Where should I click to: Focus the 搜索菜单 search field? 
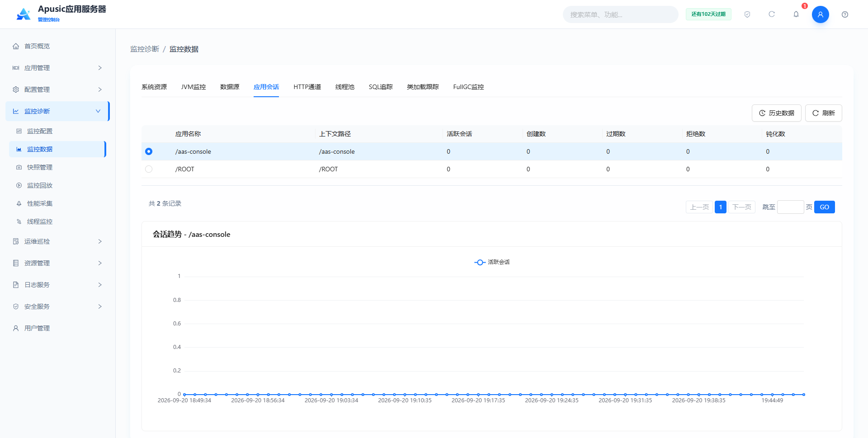point(621,14)
